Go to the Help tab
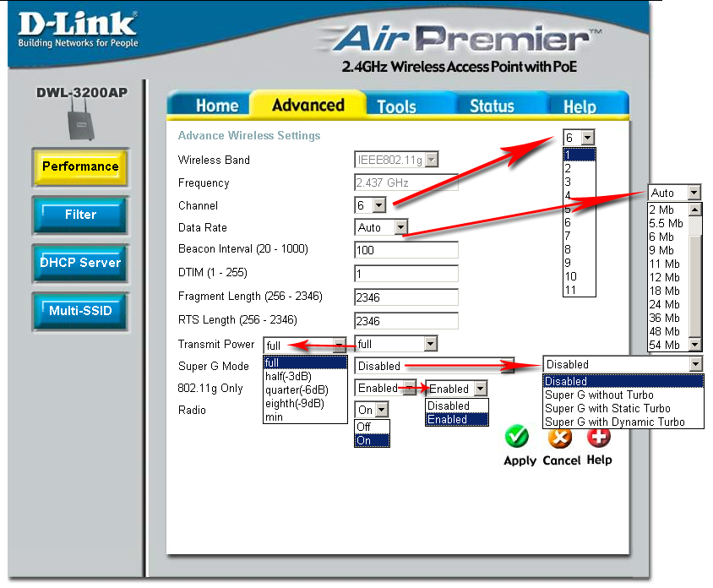 580,106
